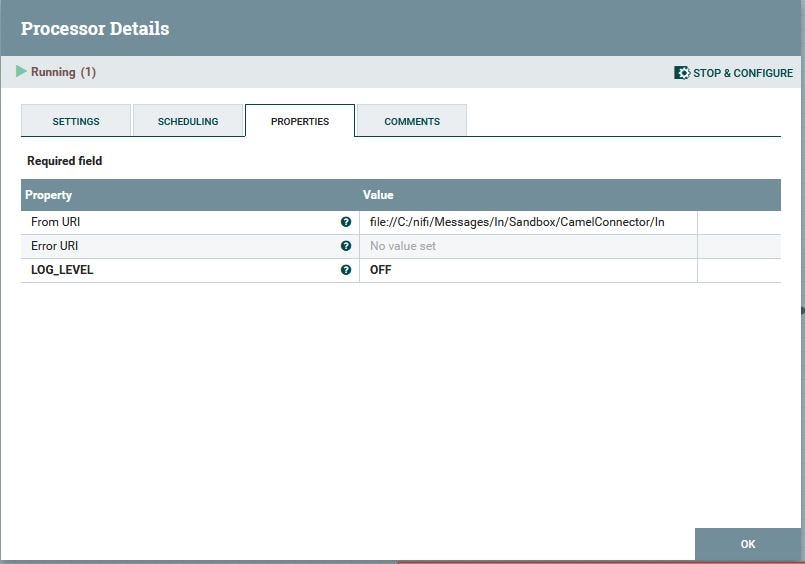Click the OK button
This screenshot has width=805, height=564.
(748, 544)
